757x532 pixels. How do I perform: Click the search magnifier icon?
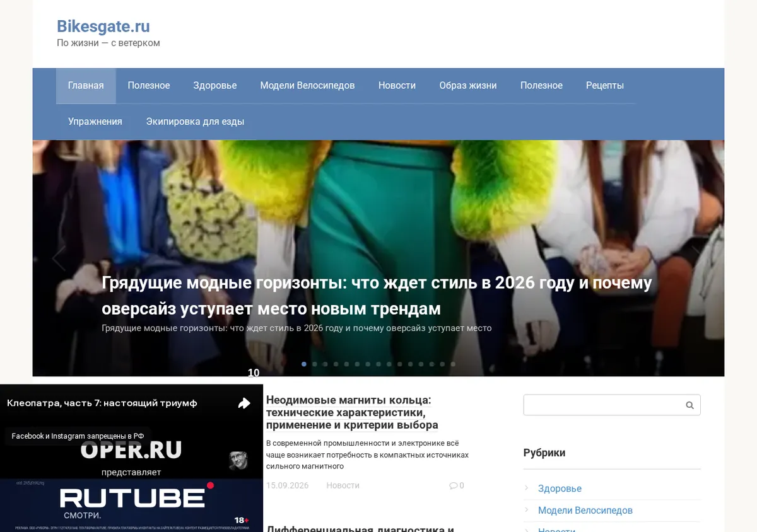click(690, 405)
